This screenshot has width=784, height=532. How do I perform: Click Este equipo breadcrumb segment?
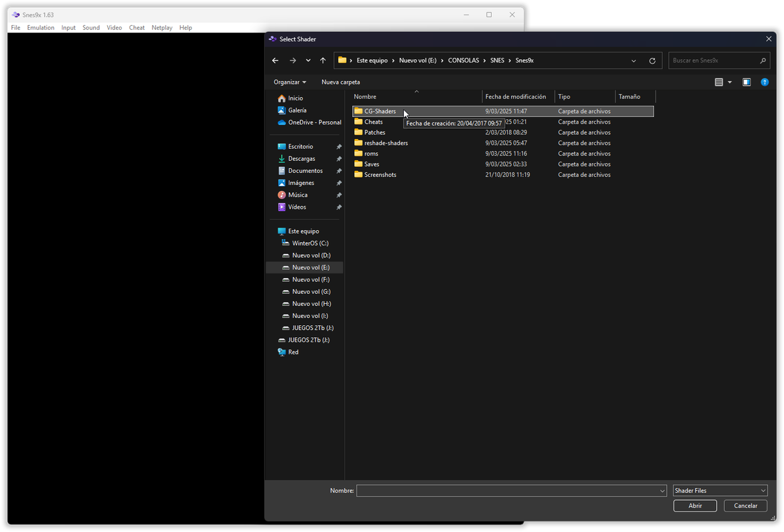[372, 61]
